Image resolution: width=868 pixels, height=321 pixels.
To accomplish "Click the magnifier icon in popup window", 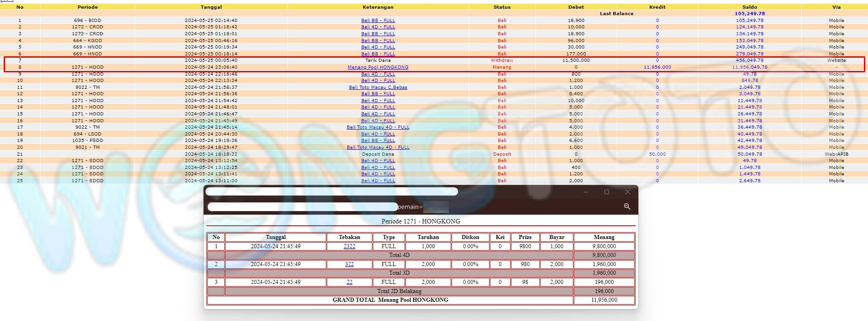I will 627,207.
